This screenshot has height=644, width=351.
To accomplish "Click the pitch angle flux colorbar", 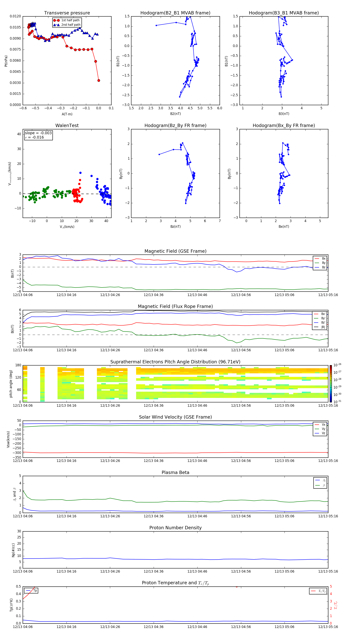I will pos(331,384).
